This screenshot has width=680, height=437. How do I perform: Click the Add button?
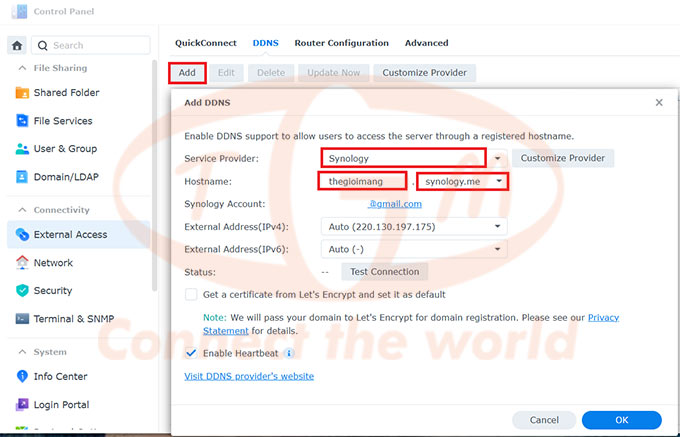187,73
